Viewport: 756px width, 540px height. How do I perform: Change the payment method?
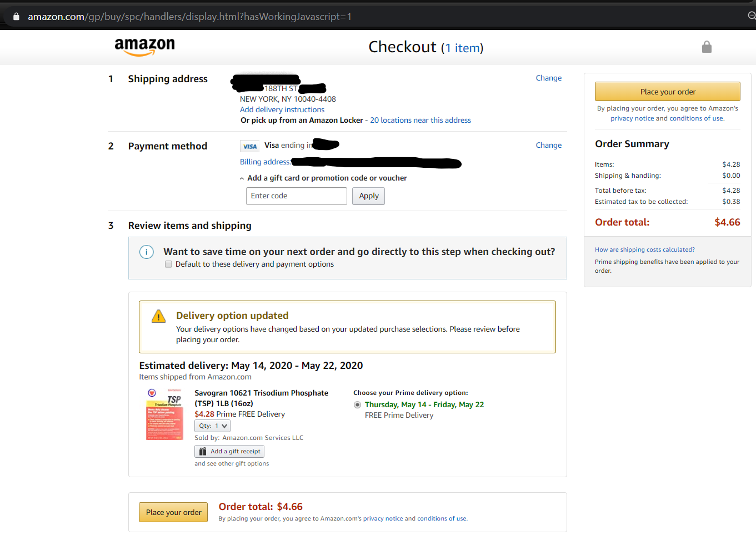tap(548, 146)
